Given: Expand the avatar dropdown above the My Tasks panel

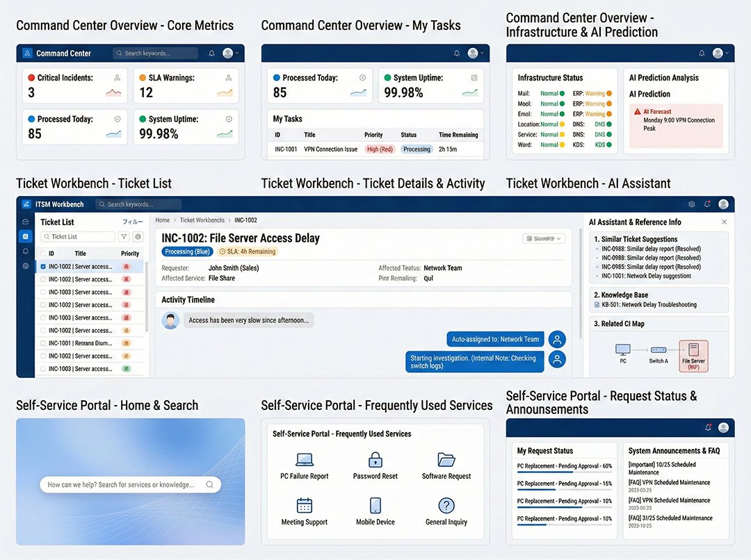Looking at the screenshot, I should (x=476, y=53).
